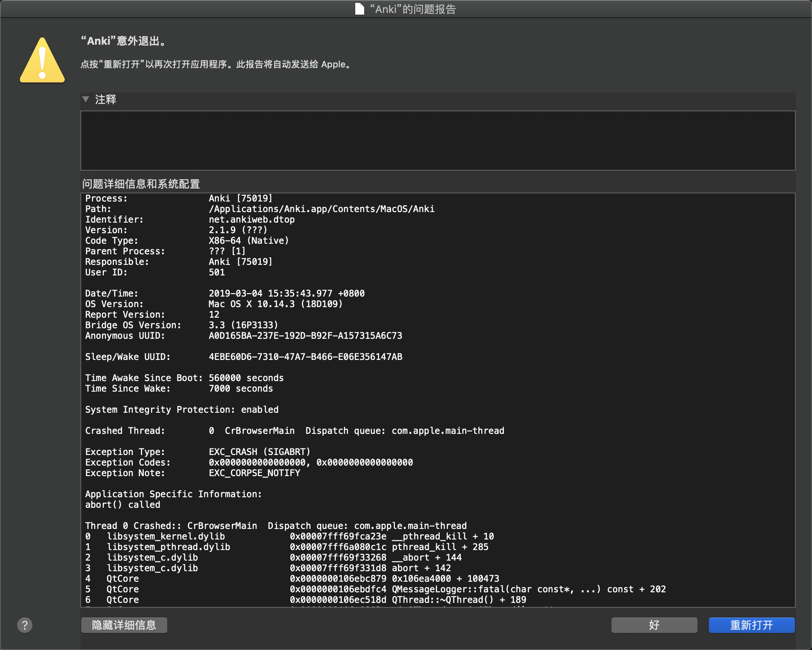Click the Process: Anki line
Screen dimensions: 812x650
point(179,198)
